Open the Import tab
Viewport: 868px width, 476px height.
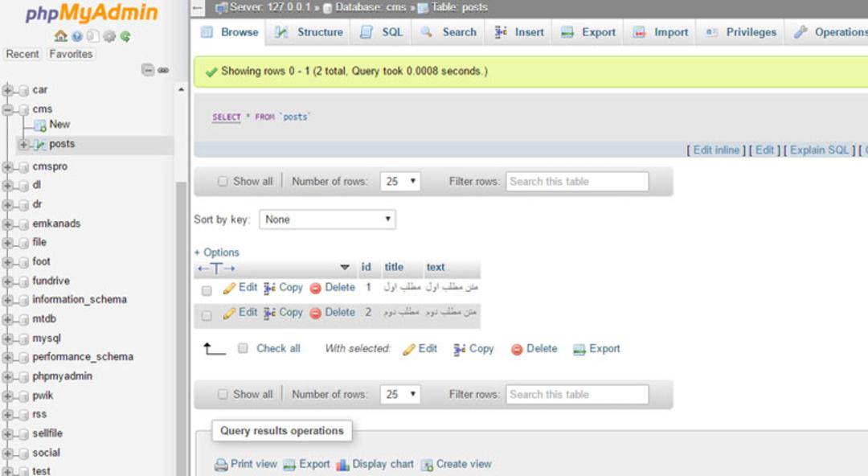661,32
